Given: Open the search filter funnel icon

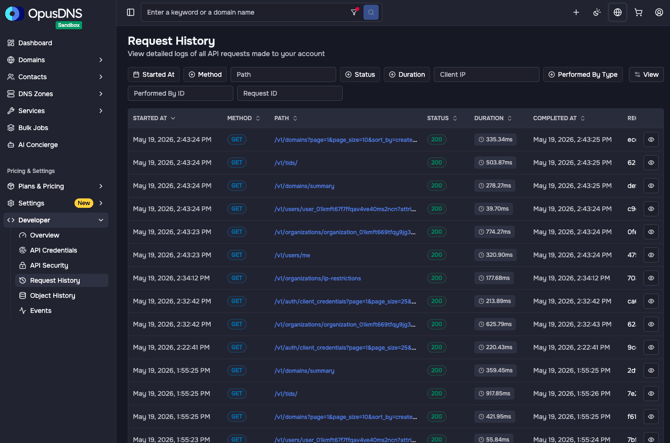Looking at the screenshot, I should coord(354,12).
